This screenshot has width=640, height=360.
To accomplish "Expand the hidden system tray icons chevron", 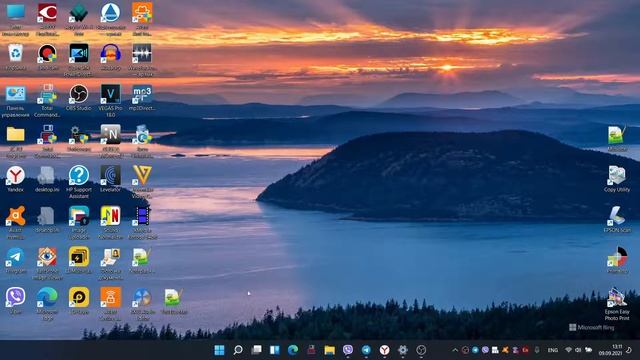I will (455, 350).
